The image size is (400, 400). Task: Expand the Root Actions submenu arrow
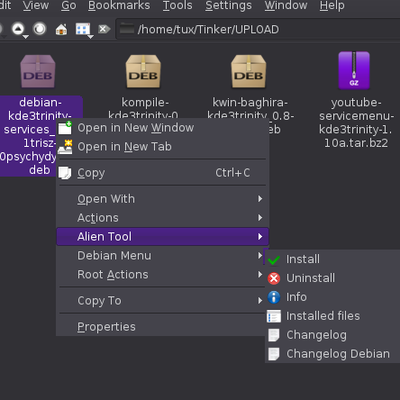pyautogui.click(x=260, y=274)
